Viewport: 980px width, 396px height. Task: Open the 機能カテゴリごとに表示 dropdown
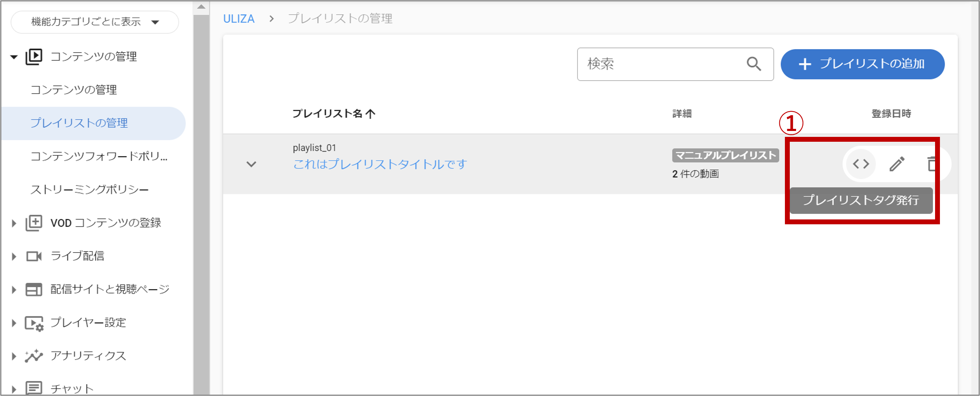point(95,22)
